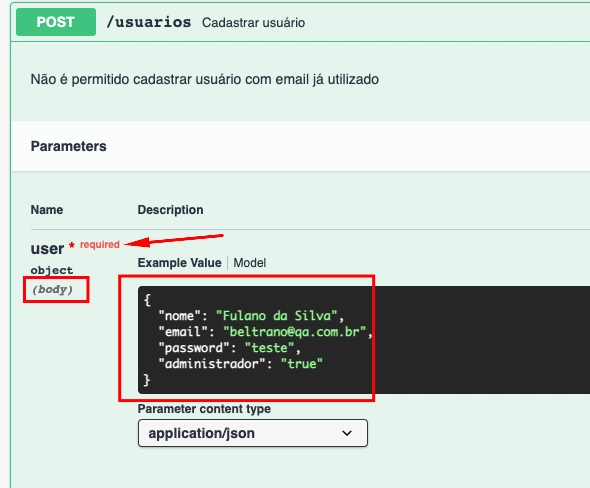
Task: Click the chevron arrow in application/json select
Action: pyautogui.click(x=347, y=433)
